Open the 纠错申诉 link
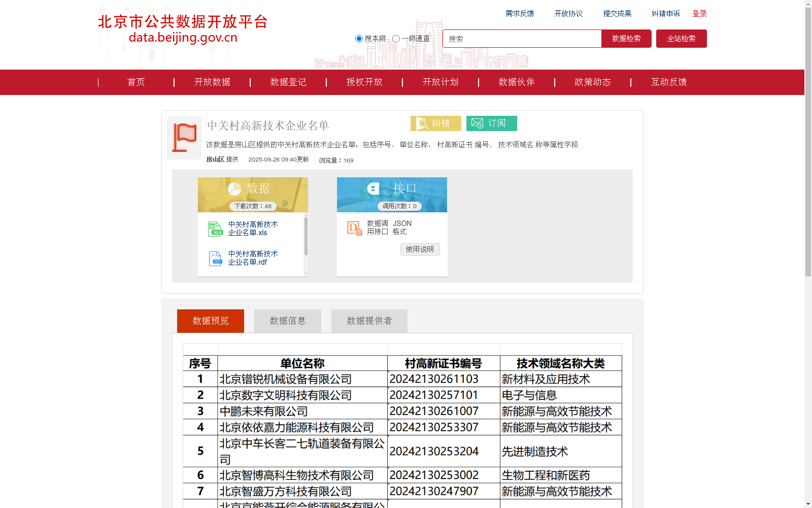The height and width of the screenshot is (508, 812). click(x=666, y=14)
